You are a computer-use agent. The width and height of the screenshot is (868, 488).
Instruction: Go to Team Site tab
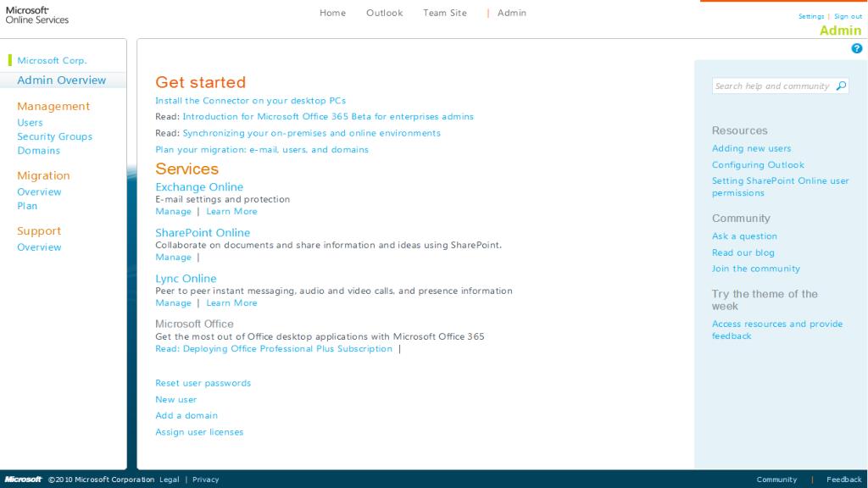coord(444,13)
